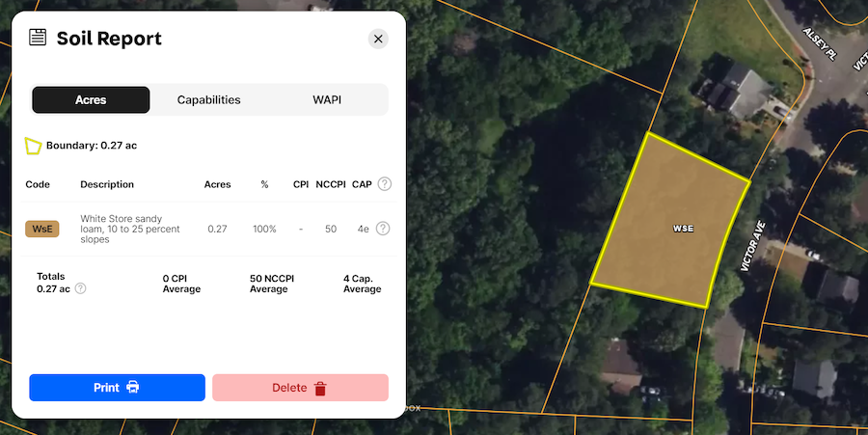
Task: Open the WAPI tab
Action: click(x=327, y=100)
